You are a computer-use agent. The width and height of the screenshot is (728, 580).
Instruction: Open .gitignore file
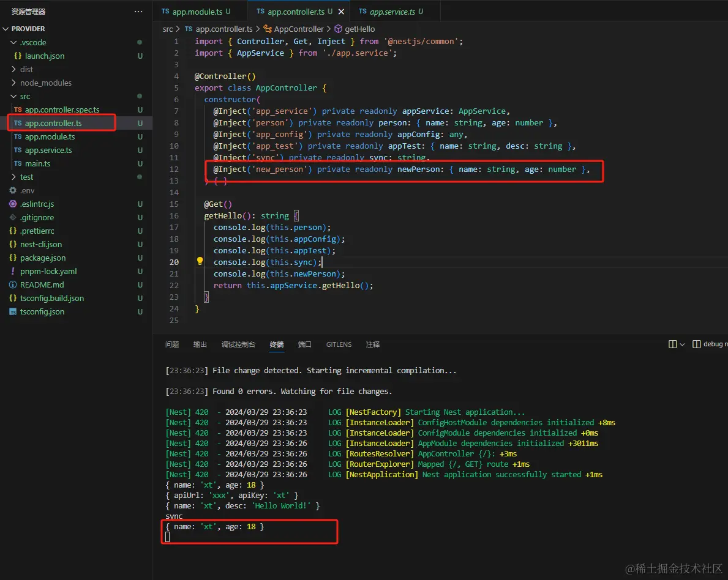[37, 217]
